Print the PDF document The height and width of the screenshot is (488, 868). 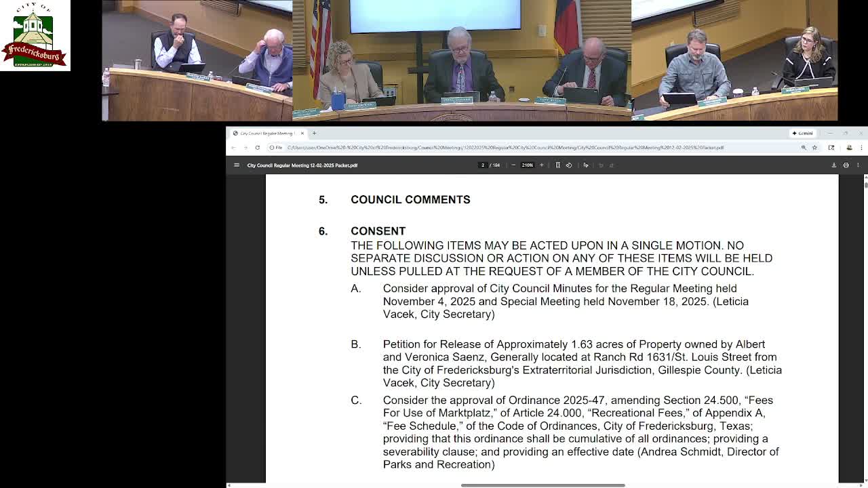846,165
